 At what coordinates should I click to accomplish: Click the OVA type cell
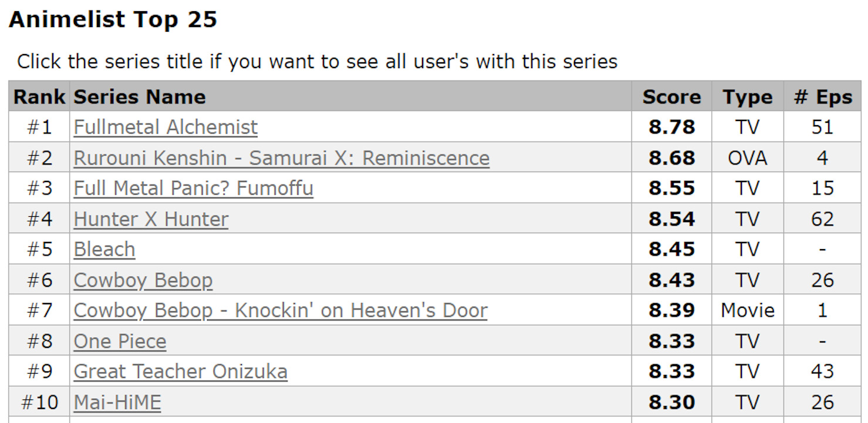[747, 158]
